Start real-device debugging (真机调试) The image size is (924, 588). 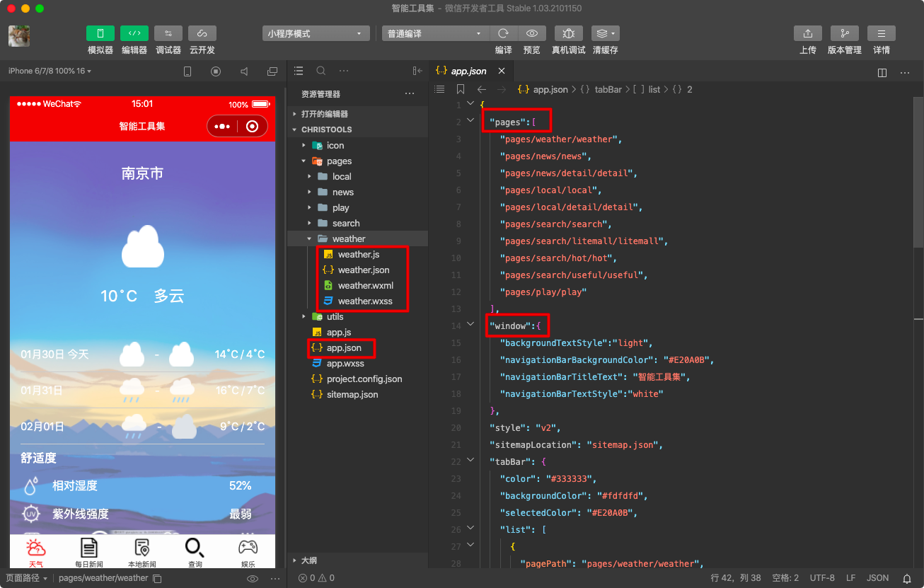(x=569, y=33)
